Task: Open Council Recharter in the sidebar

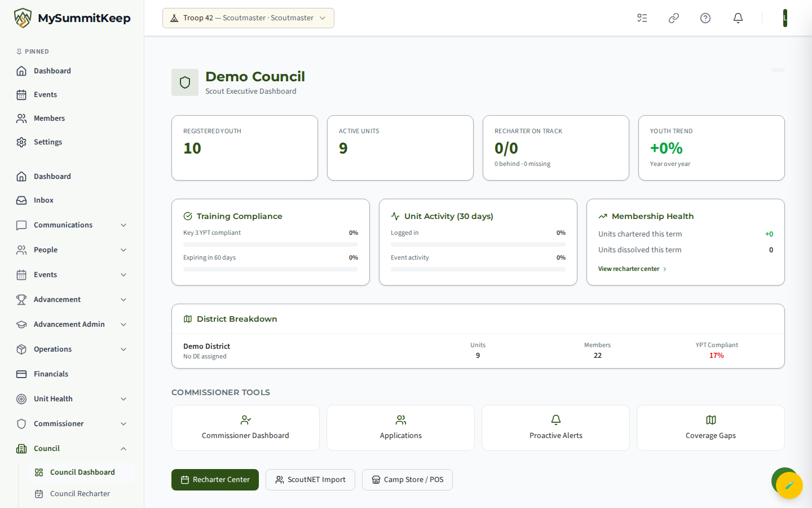Action: tap(81, 494)
